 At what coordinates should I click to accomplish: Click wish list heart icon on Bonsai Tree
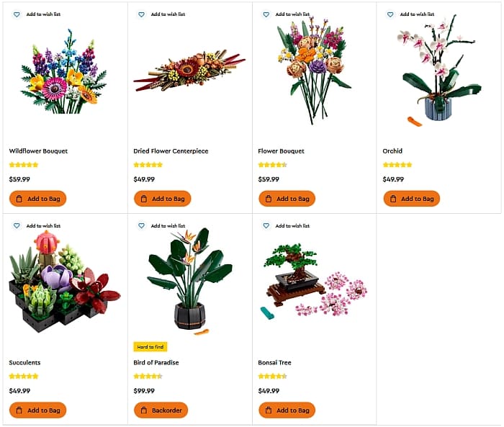coord(266,226)
